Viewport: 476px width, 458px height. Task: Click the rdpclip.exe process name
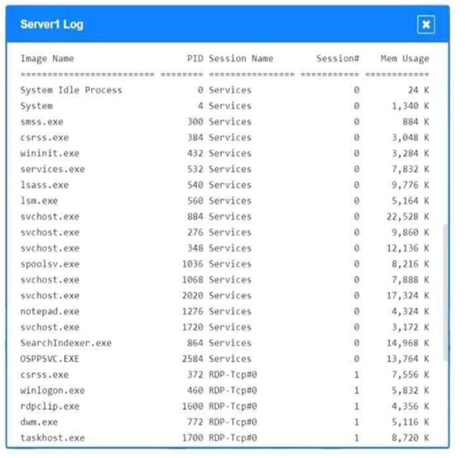[49, 406]
